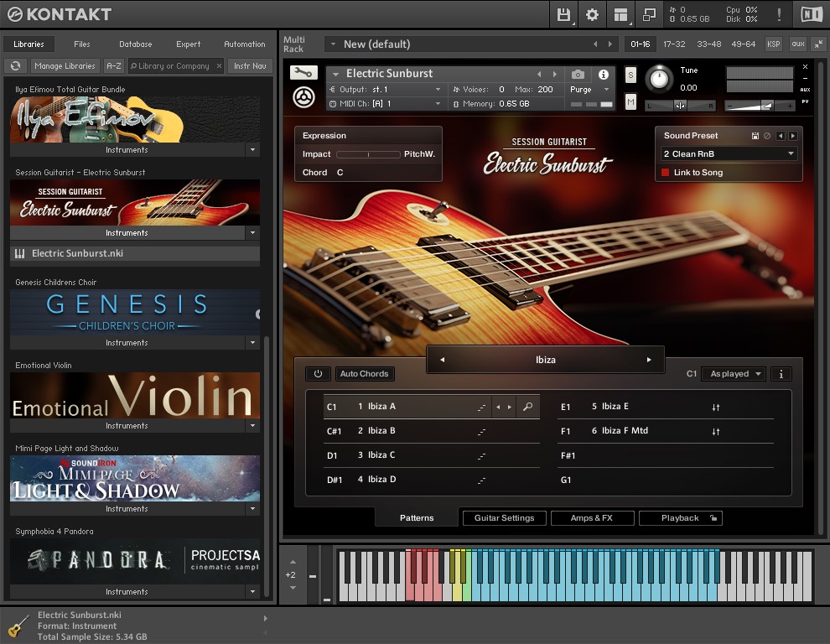Shift the keyboard octave up
This screenshot has height=644, width=830.
(x=293, y=562)
